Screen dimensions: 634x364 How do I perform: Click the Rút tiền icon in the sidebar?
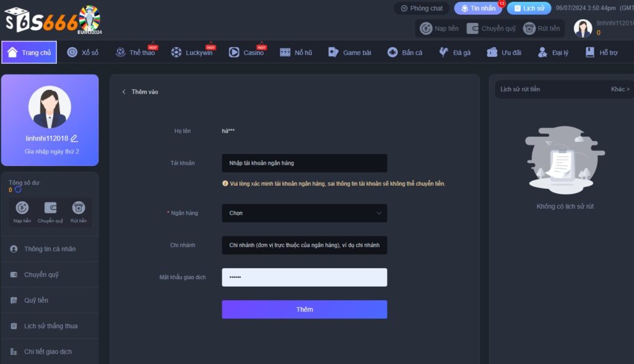pos(79,209)
